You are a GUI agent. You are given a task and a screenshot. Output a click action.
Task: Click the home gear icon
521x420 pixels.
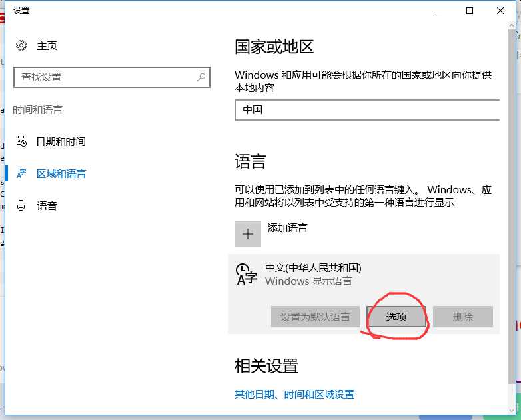21,45
